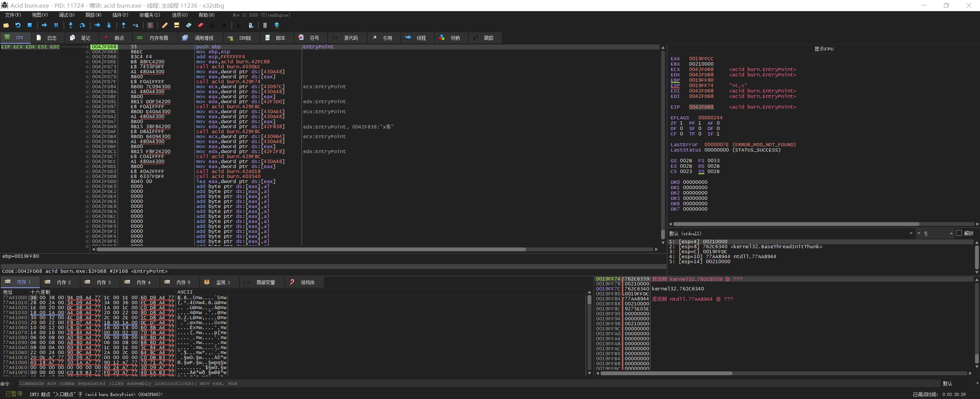This screenshot has height=399, width=980.
Task: Toggle breakpoint dot at address 0042FD73
Action: point(87,67)
